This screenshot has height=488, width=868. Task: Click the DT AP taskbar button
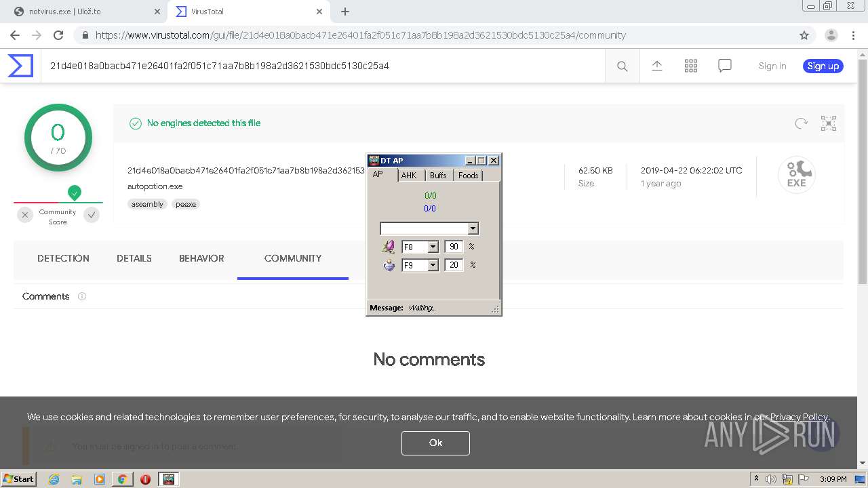tap(169, 479)
